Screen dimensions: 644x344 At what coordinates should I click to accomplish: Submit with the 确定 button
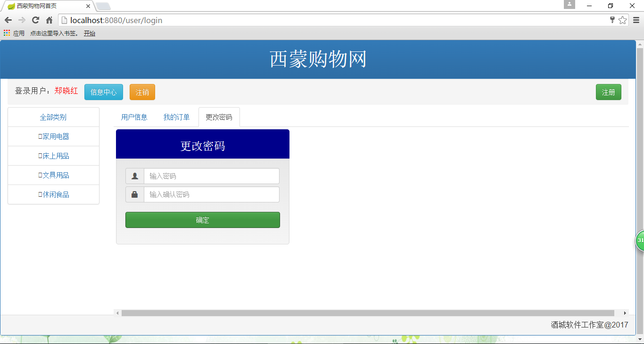pyautogui.click(x=203, y=220)
